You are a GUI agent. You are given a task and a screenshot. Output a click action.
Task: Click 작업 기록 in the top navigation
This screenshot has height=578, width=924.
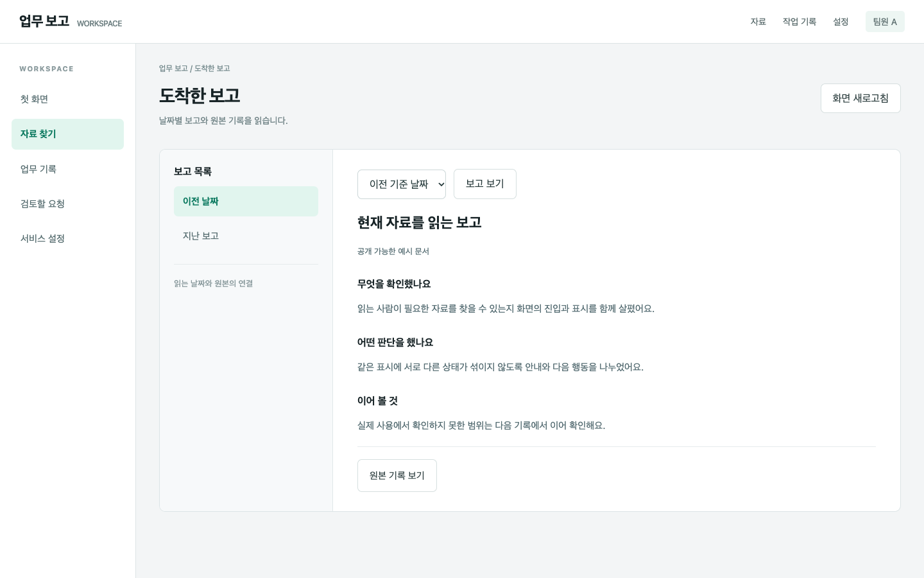[x=800, y=22]
